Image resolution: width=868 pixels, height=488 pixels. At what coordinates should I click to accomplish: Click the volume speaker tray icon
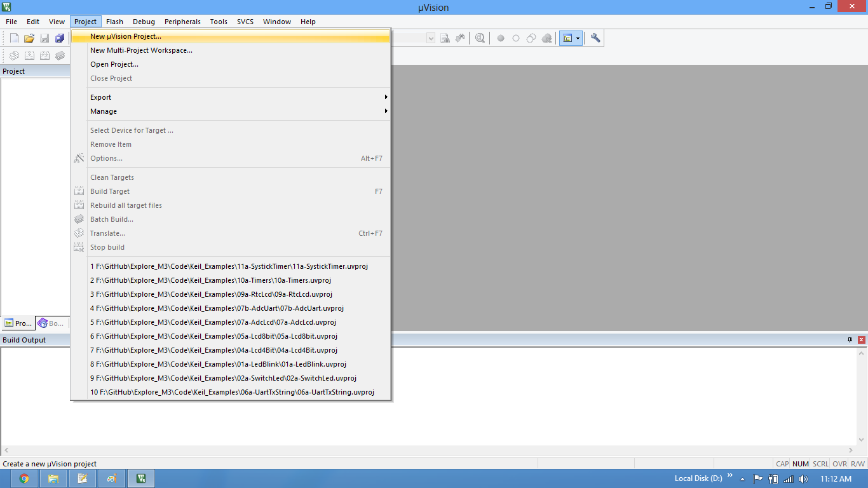[803, 479]
